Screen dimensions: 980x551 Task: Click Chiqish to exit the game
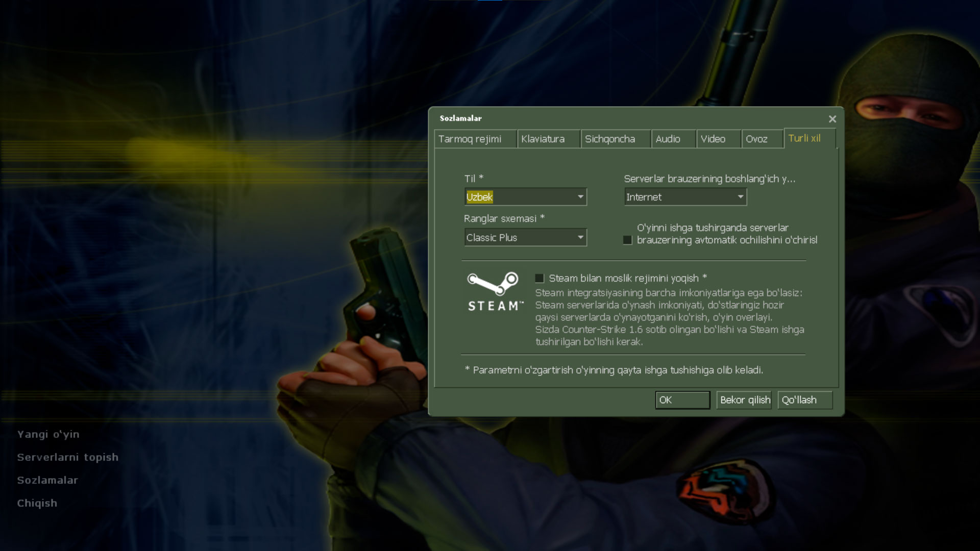[x=37, y=503]
